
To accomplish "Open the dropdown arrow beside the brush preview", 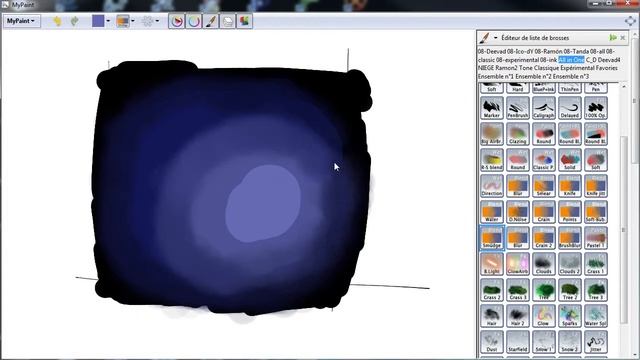I will pos(133,21).
